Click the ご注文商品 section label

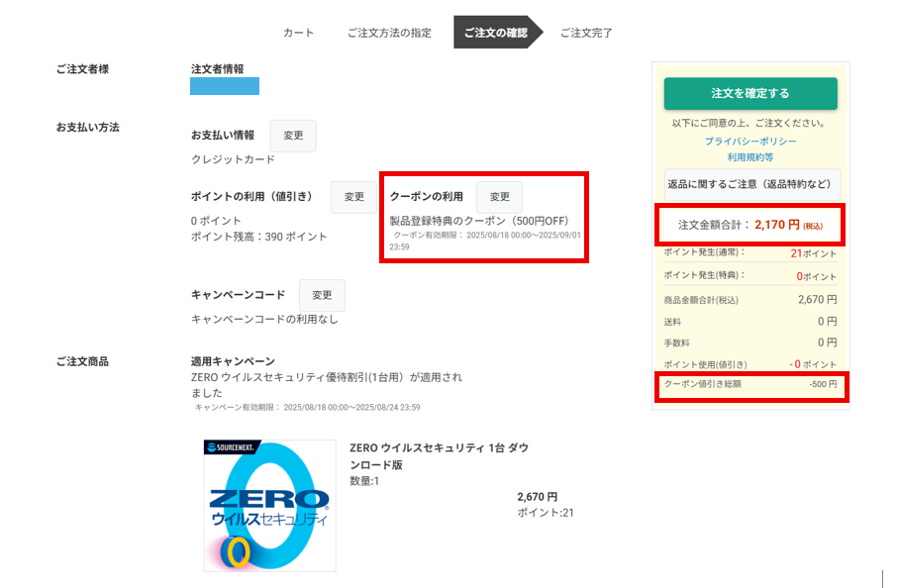(82, 361)
